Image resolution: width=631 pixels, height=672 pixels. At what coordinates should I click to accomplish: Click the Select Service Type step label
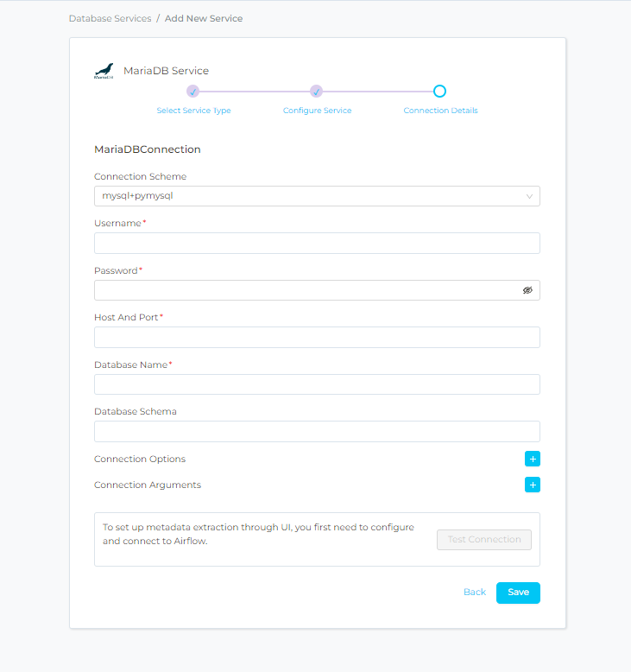pyautogui.click(x=193, y=111)
